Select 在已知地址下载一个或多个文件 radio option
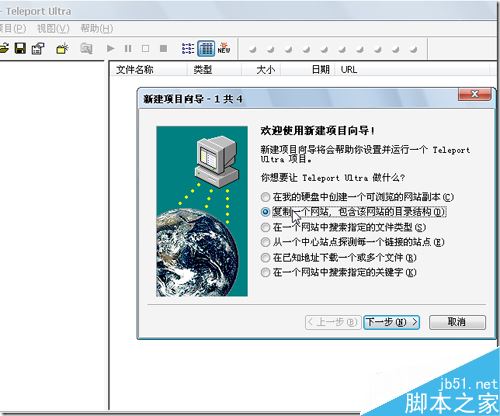 click(339, 258)
